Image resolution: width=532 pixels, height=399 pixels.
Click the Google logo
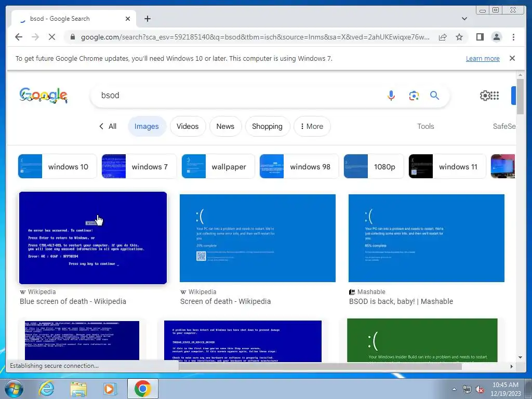[x=44, y=96]
